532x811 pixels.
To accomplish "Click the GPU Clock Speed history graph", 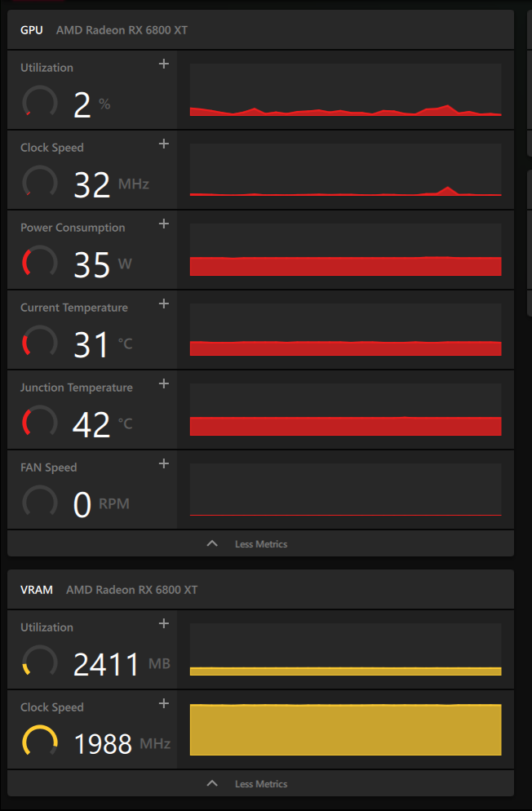I will pyautogui.click(x=345, y=170).
